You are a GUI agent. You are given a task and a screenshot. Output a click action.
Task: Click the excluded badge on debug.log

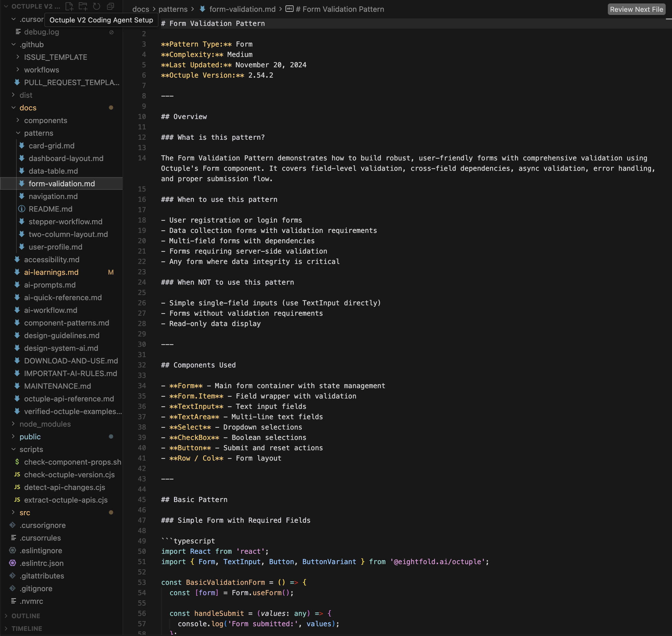pyautogui.click(x=112, y=32)
